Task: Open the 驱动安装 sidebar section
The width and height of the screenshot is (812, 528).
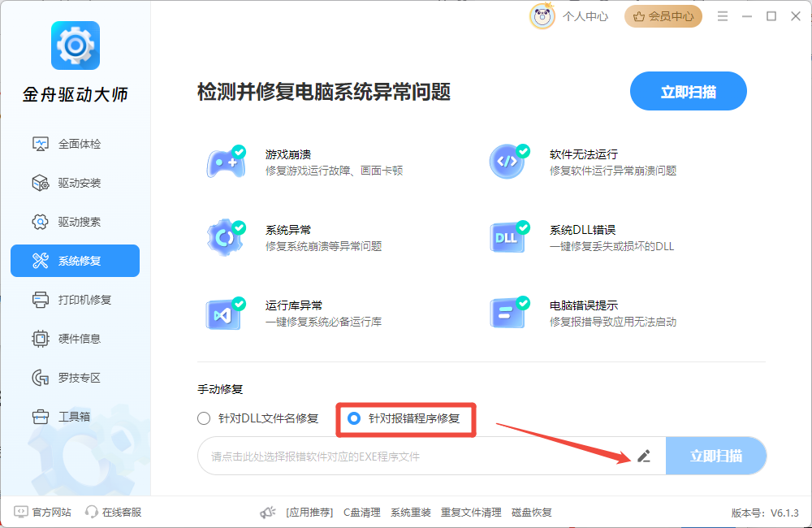Action: coord(75,183)
